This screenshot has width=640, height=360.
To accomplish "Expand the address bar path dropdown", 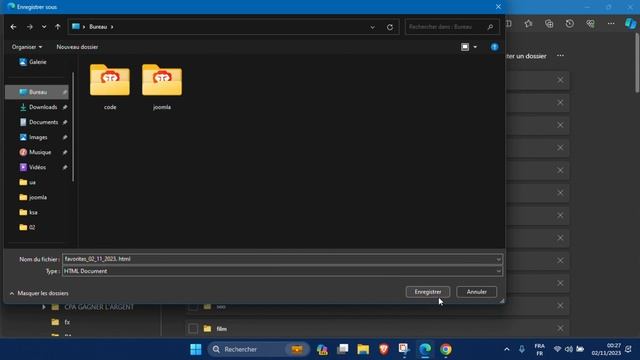I will (x=372, y=27).
